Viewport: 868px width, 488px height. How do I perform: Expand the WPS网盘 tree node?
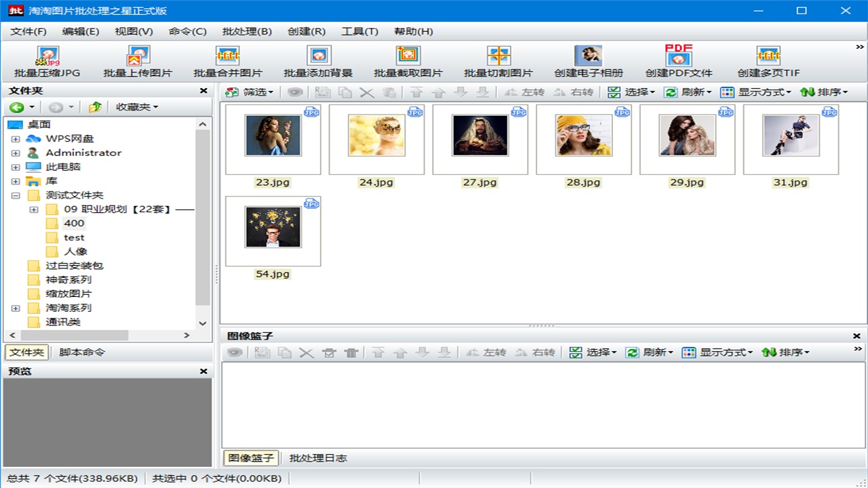16,139
